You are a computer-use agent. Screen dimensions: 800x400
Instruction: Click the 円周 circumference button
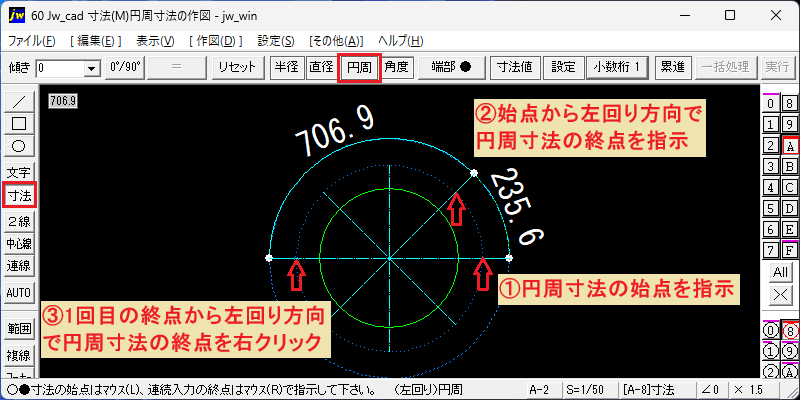[x=359, y=67]
